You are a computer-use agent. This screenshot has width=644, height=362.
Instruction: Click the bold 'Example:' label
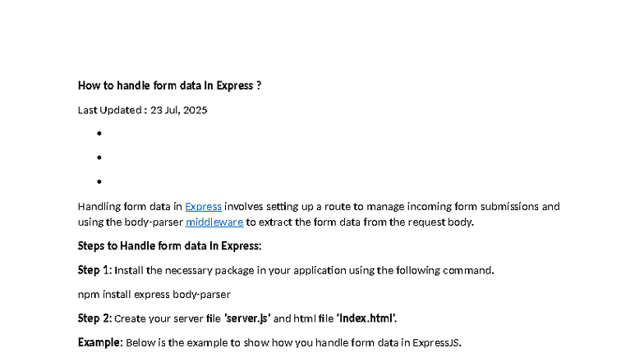(x=100, y=342)
